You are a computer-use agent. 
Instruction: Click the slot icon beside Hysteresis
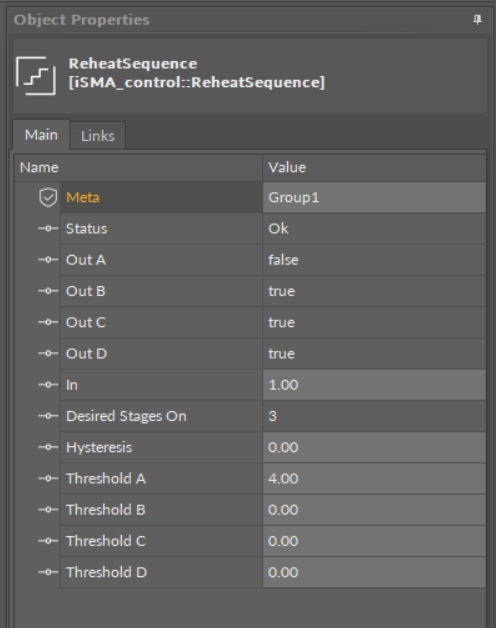(48, 447)
